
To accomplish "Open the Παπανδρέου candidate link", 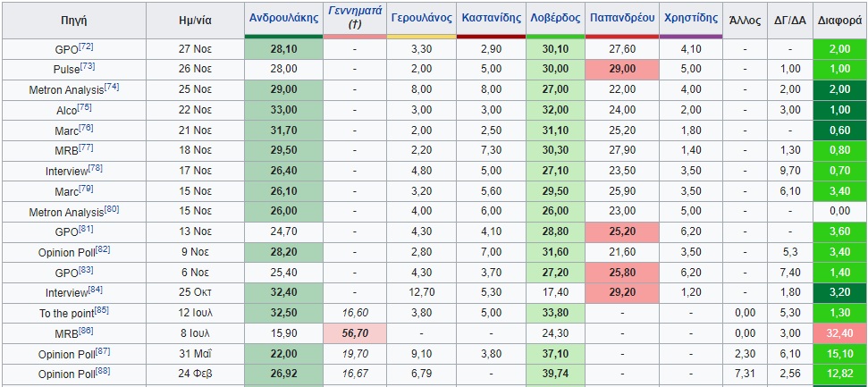I will tap(622, 17).
